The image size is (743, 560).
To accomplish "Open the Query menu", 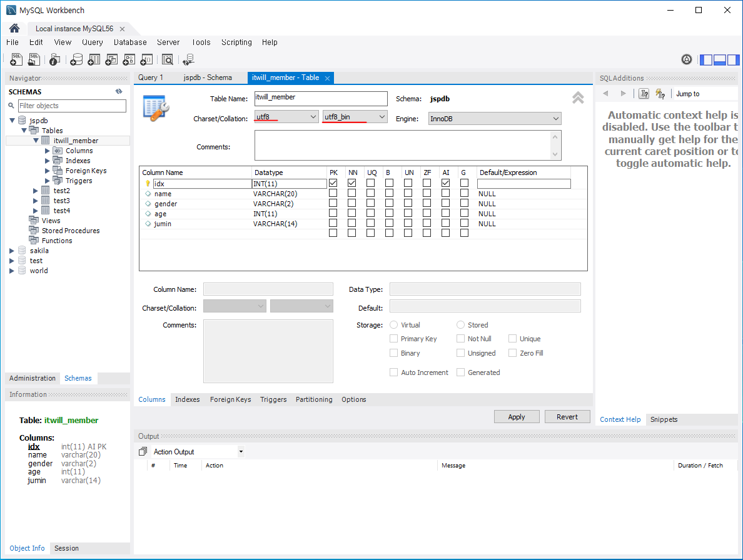I will (93, 42).
